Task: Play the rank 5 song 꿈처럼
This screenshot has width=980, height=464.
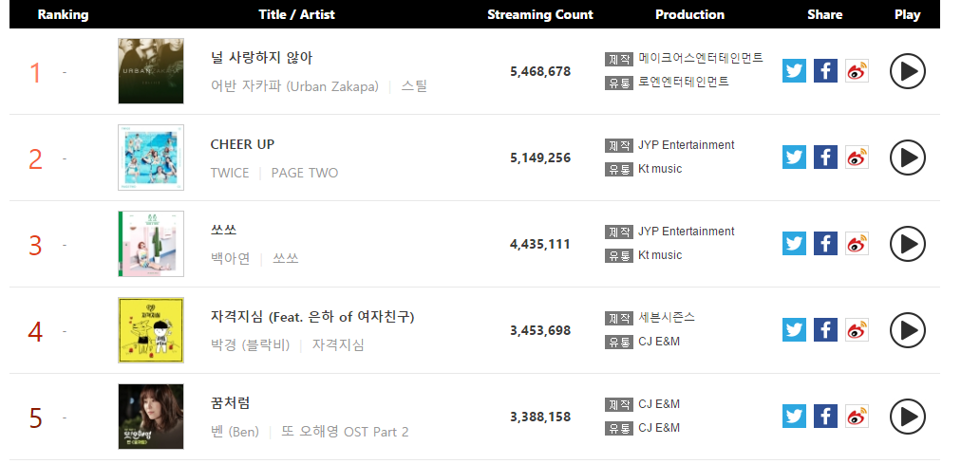Action: [908, 416]
